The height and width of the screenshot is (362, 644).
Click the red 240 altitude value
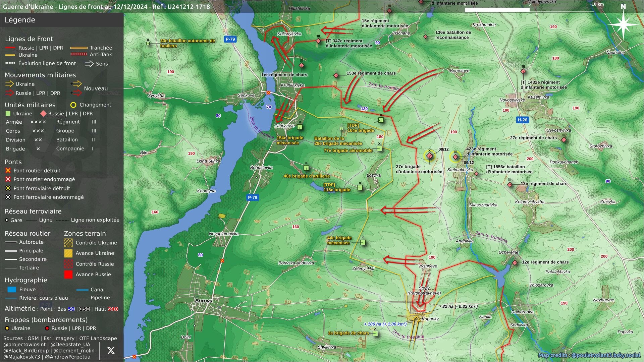(x=113, y=309)
